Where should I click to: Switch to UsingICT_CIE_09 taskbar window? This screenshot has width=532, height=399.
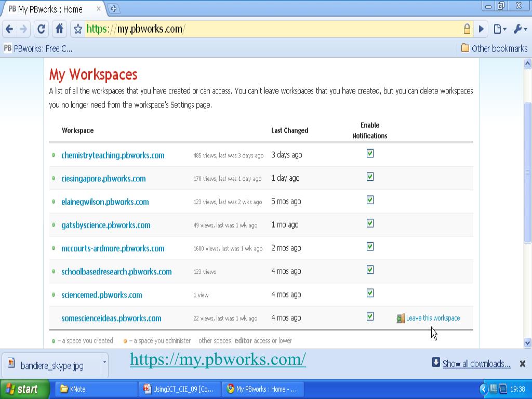coord(180,389)
